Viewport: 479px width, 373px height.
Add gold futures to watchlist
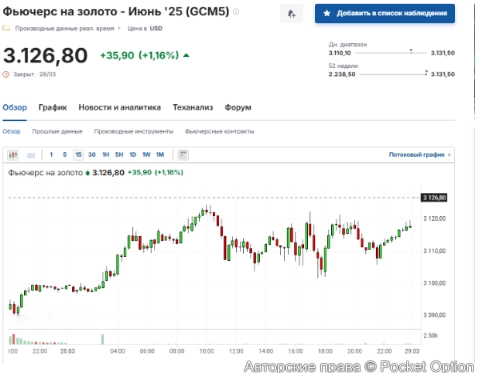click(x=385, y=13)
